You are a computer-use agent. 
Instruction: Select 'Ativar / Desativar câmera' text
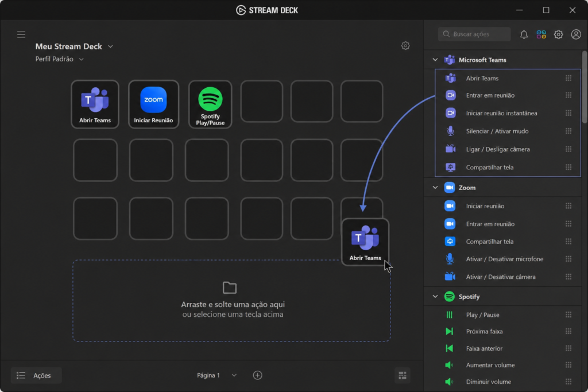point(501,277)
